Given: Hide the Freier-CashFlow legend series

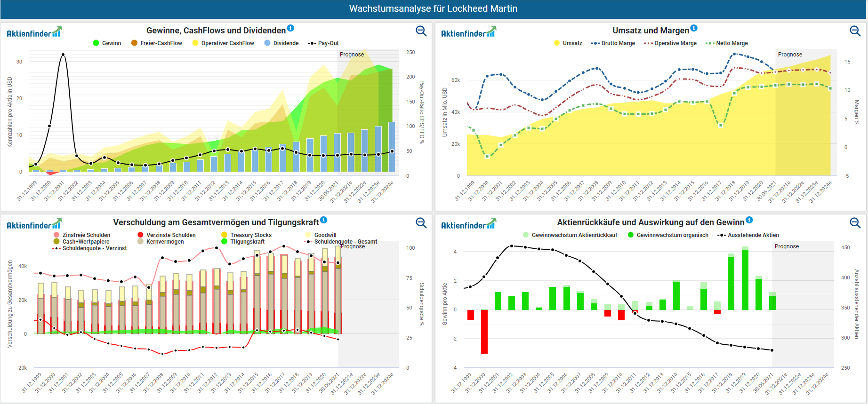Looking at the screenshot, I should click(156, 43).
